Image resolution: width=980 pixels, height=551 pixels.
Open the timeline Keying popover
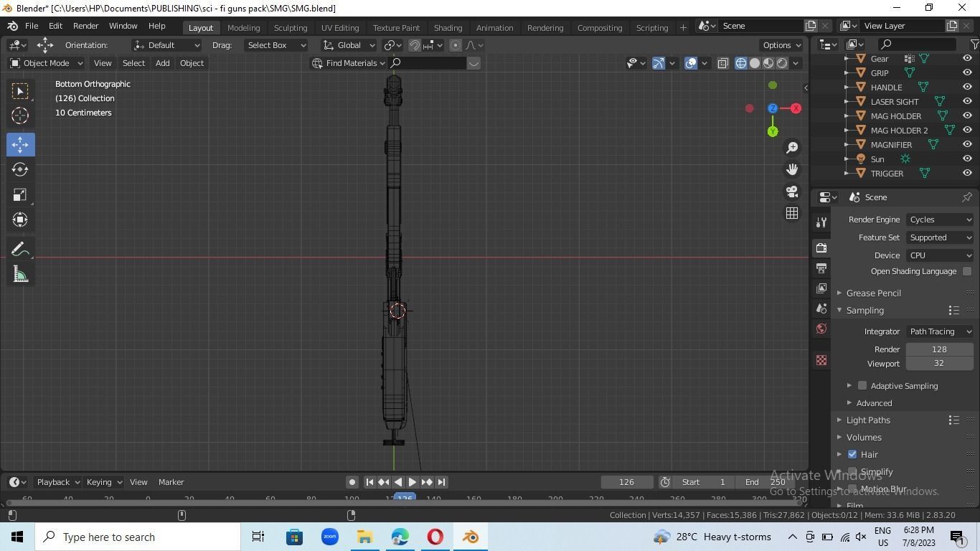click(104, 482)
